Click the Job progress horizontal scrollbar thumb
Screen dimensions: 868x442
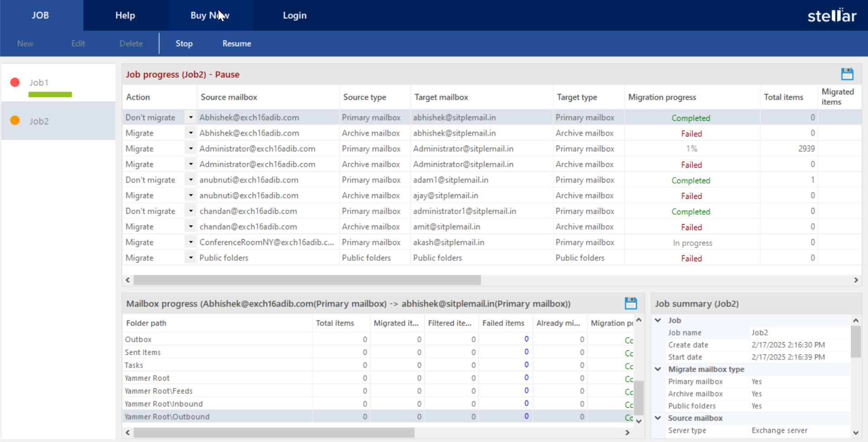[x=307, y=280]
